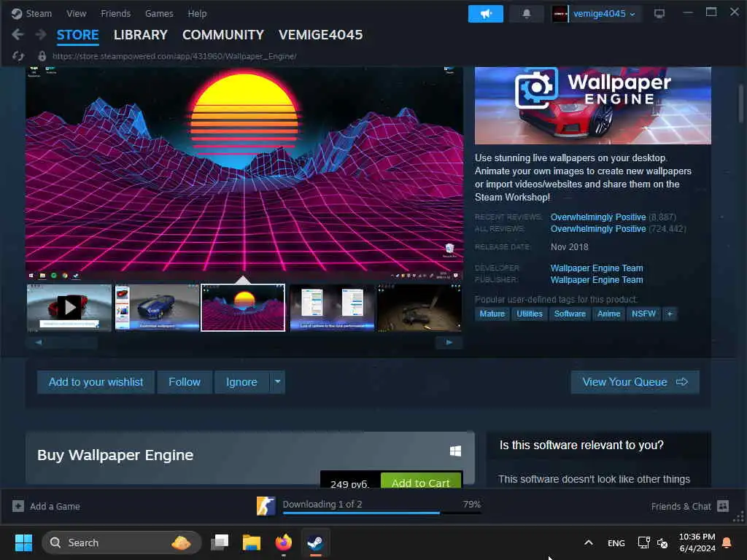Select the settings windows screenshot thumbnail
The width and height of the screenshot is (747, 560).
click(x=333, y=308)
